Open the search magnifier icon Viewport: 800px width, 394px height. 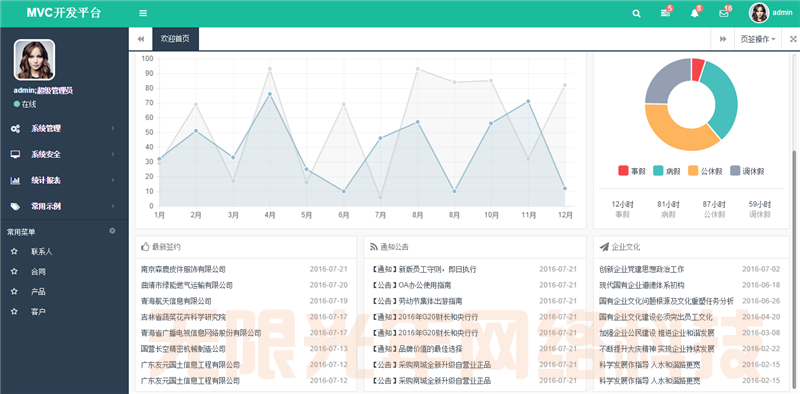(636, 14)
